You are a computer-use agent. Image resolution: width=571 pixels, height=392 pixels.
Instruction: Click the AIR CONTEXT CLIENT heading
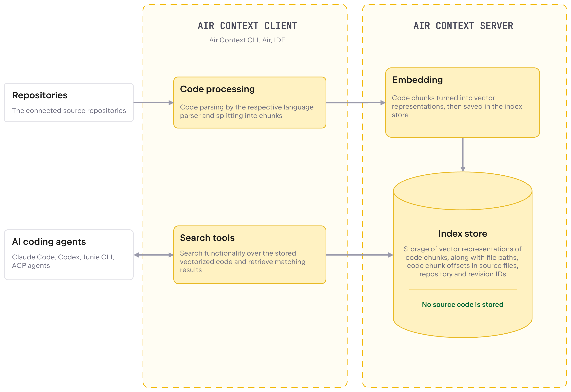247,26
